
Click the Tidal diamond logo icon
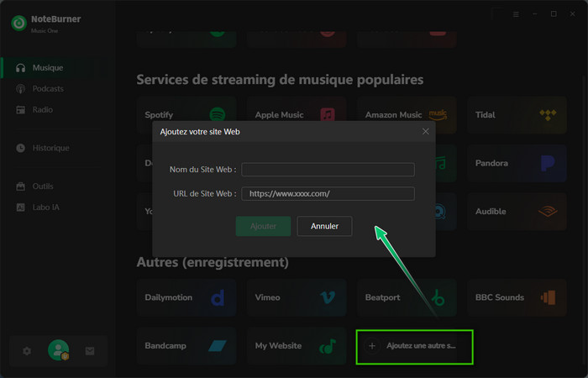click(548, 115)
